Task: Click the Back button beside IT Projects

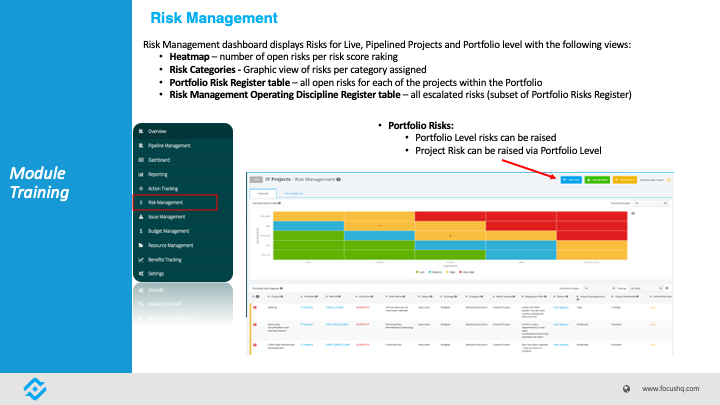Action: [x=256, y=180]
